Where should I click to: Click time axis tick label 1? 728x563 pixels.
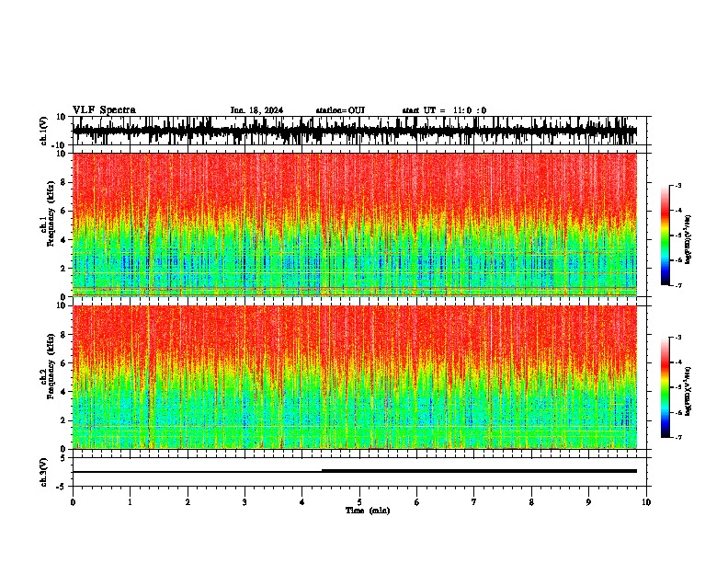(x=130, y=502)
